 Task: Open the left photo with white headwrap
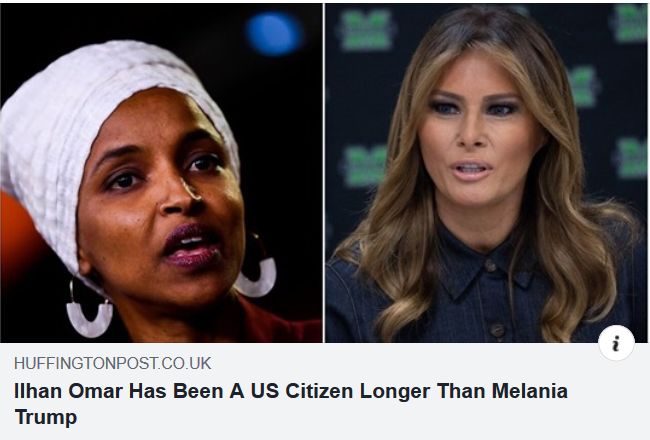point(161,173)
